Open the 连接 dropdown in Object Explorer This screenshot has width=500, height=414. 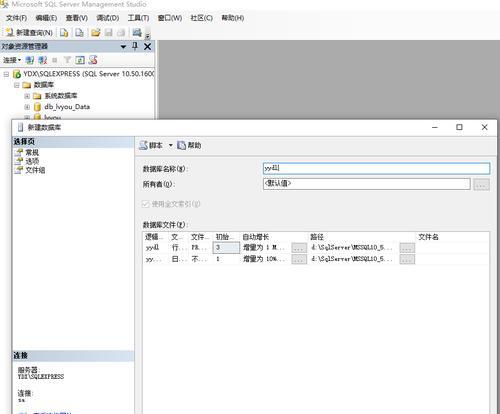pyautogui.click(x=12, y=60)
